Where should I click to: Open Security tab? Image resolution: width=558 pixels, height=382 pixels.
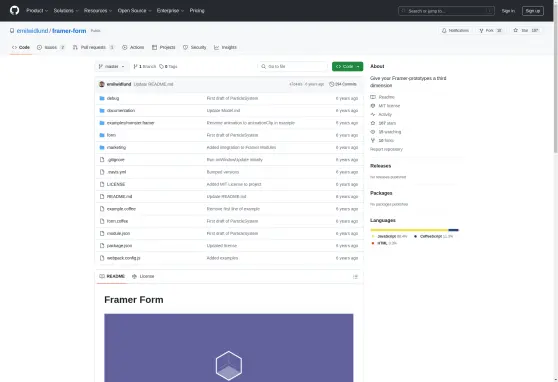coord(195,47)
